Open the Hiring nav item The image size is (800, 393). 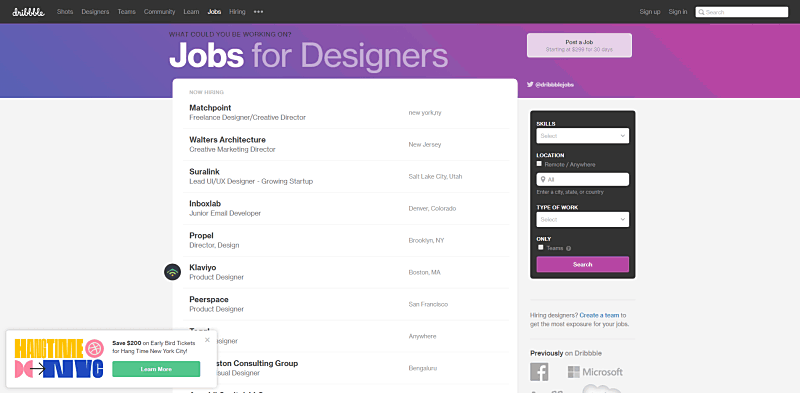pyautogui.click(x=237, y=12)
